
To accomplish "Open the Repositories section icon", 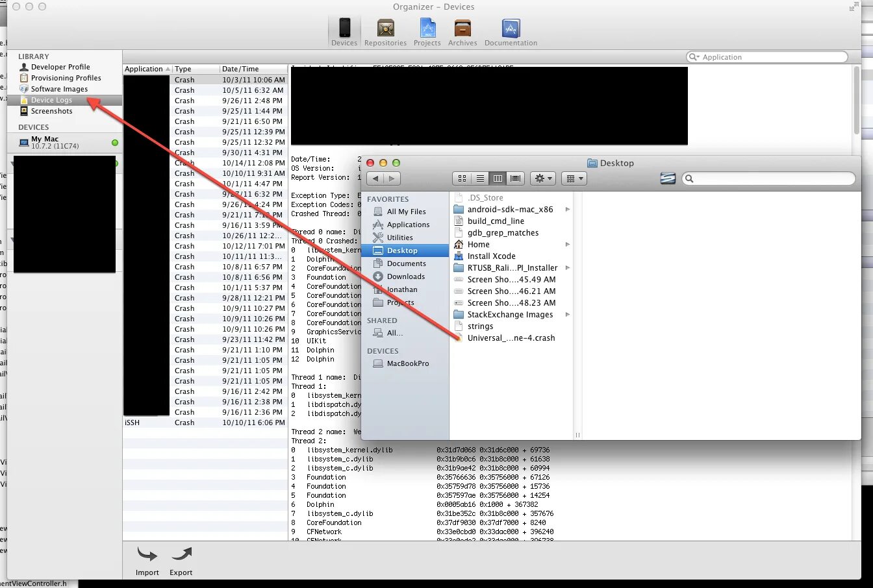I will [385, 32].
